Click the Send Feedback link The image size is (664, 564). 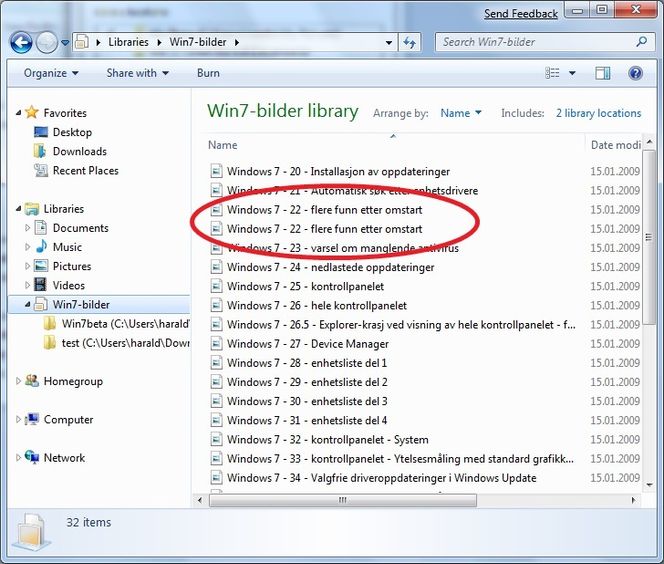[x=520, y=14]
